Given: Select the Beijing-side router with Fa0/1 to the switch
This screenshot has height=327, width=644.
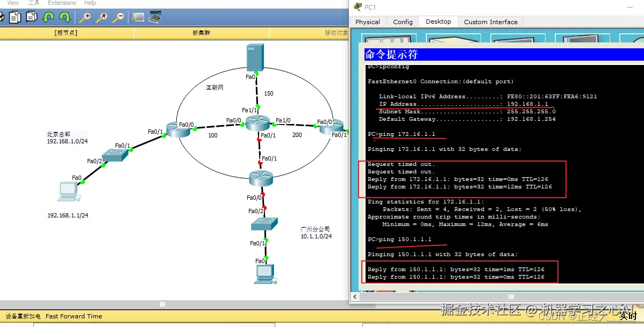Looking at the screenshot, I should point(178,129).
